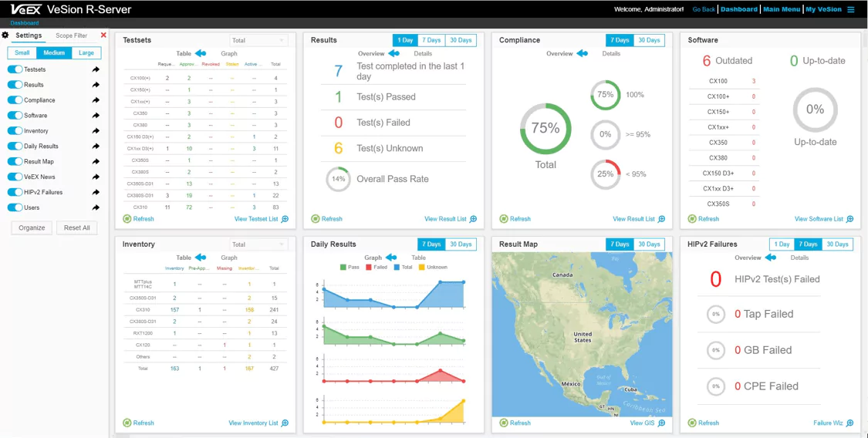Click the Reset All button
The height and width of the screenshot is (438, 868).
pyautogui.click(x=77, y=227)
